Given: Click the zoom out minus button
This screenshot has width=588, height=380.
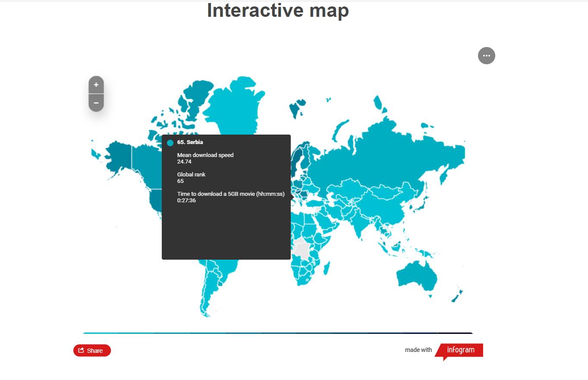Looking at the screenshot, I should click(96, 103).
